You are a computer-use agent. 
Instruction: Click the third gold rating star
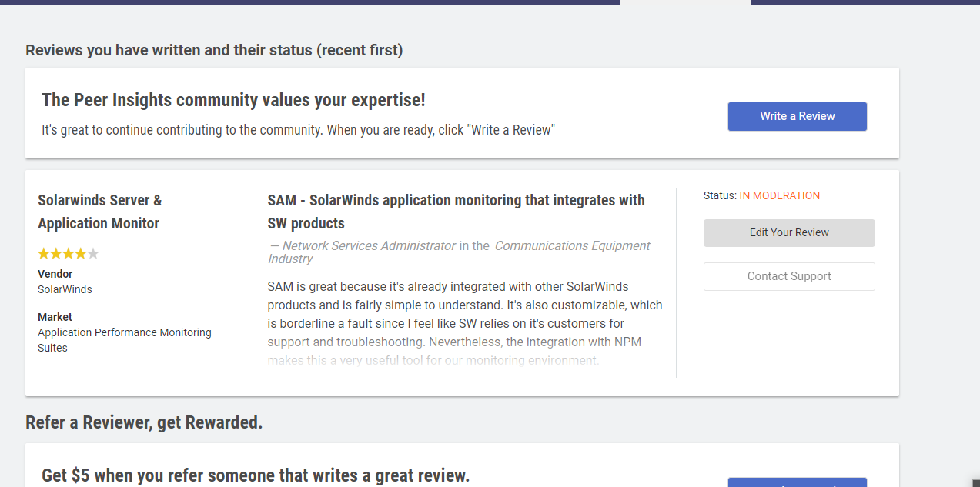(x=69, y=253)
